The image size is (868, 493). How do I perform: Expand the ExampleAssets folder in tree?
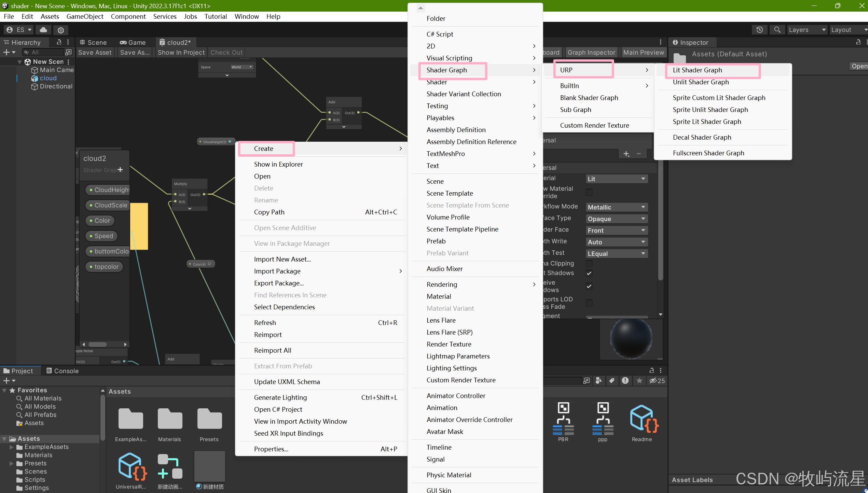(x=12, y=447)
